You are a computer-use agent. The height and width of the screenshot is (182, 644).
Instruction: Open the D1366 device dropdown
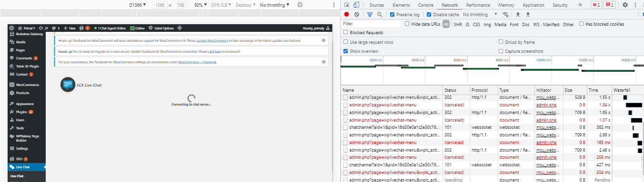pyautogui.click(x=138, y=5)
